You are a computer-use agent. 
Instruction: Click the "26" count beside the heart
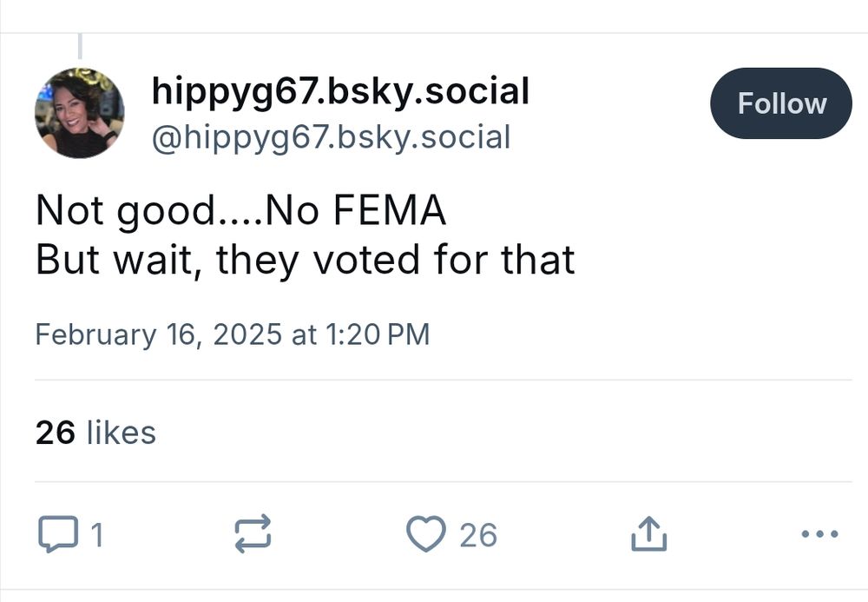coord(478,535)
